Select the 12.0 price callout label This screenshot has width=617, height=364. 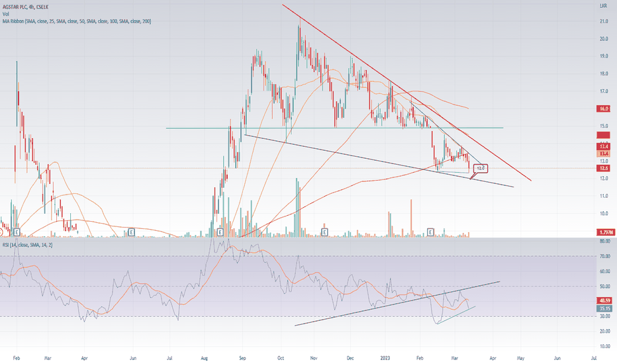(x=481, y=168)
